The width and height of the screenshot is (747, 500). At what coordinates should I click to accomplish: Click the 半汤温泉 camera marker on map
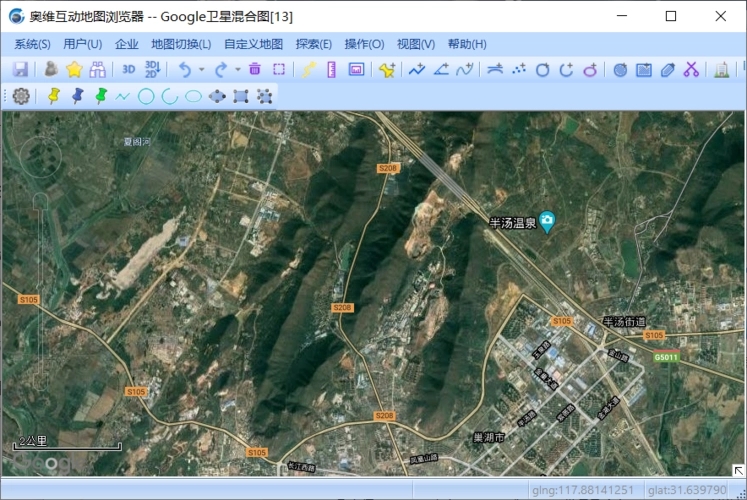point(548,222)
